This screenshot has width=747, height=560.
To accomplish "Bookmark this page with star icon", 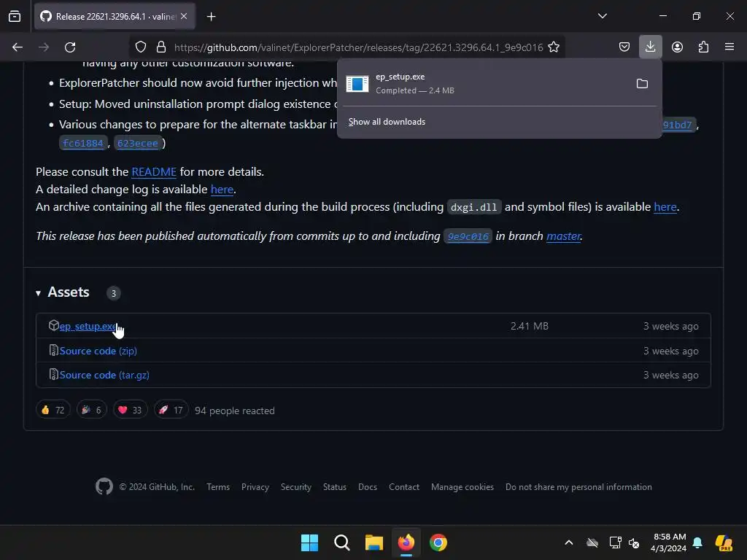I will [x=554, y=47].
